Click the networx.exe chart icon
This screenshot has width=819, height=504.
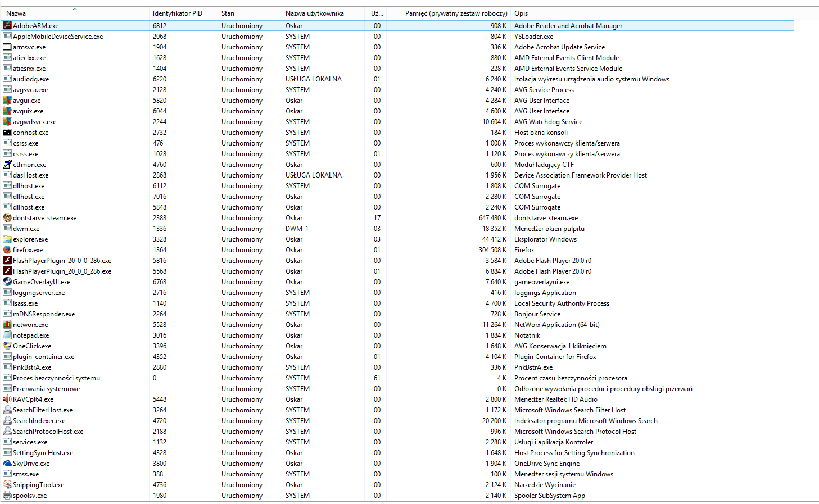click(x=7, y=324)
